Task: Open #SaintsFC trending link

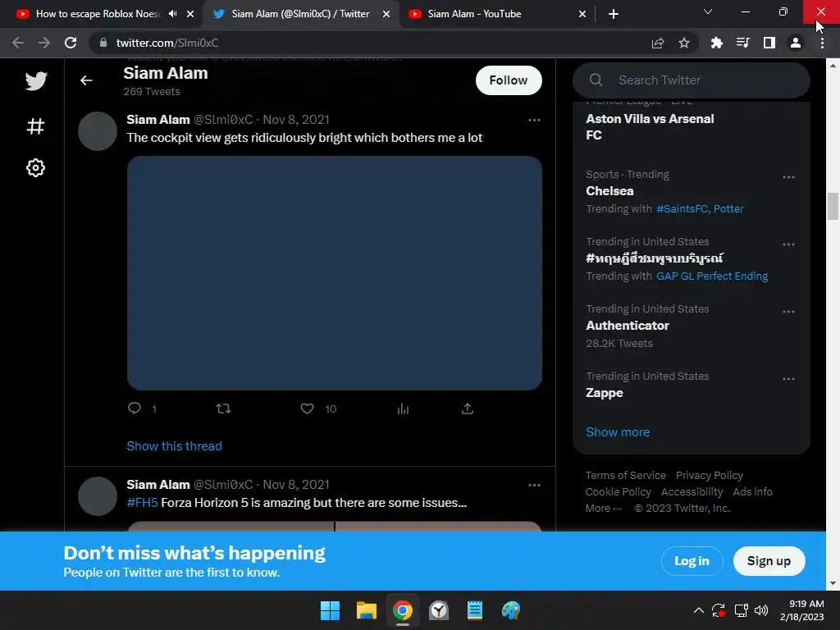Action: [x=682, y=209]
